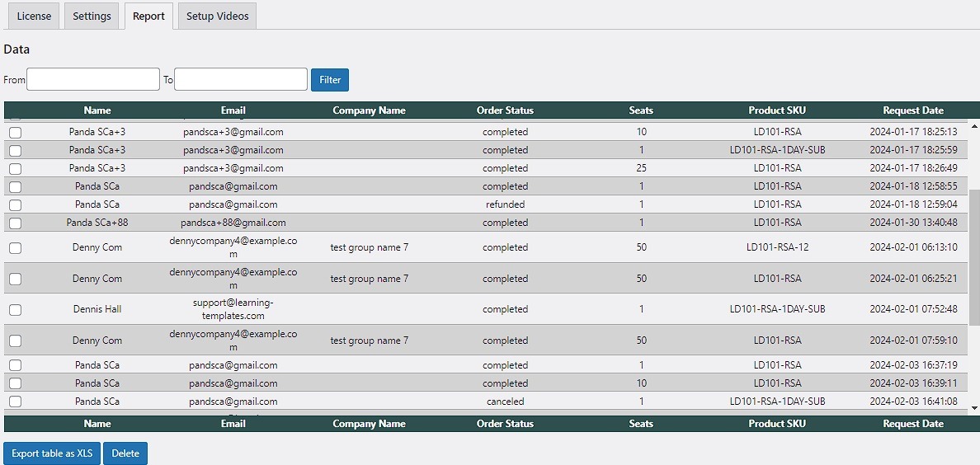Select checkbox for LD101-RSA-12 order
The image size is (980, 465).
15,248
